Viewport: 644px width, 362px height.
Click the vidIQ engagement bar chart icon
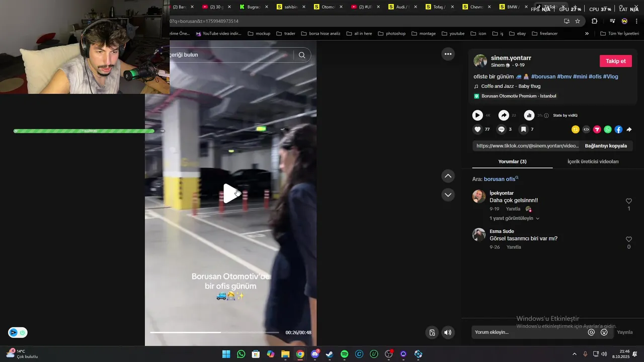[529, 115]
